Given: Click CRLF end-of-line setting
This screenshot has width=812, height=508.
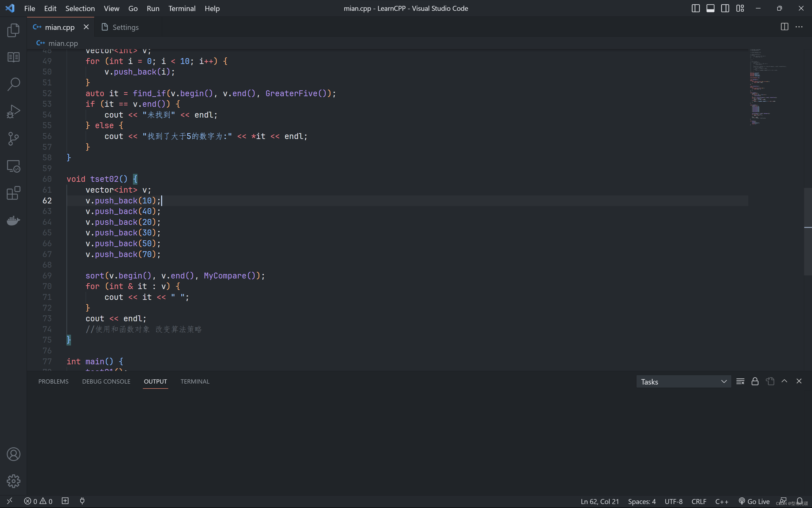Looking at the screenshot, I should click(699, 501).
